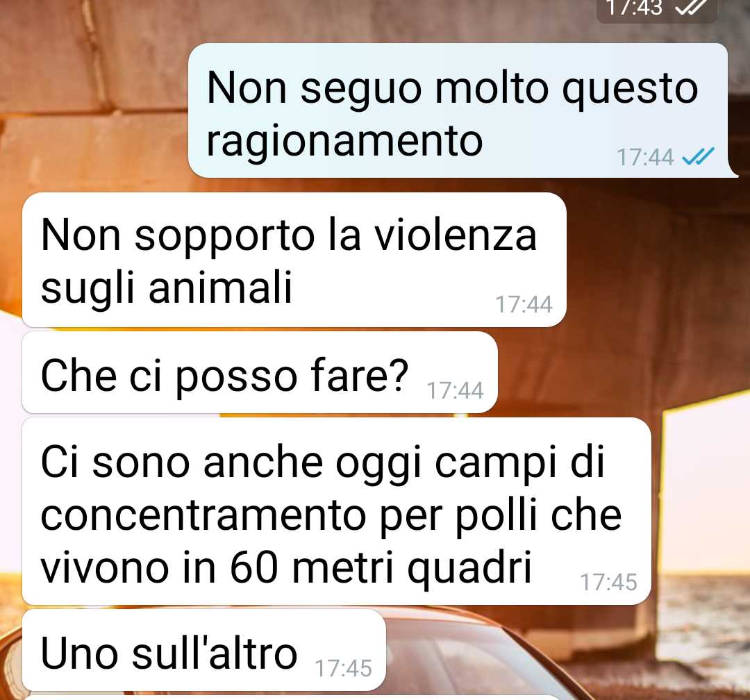
Task: Click the 17:44 timestamp beside blue checkmarks
Action: (645, 157)
